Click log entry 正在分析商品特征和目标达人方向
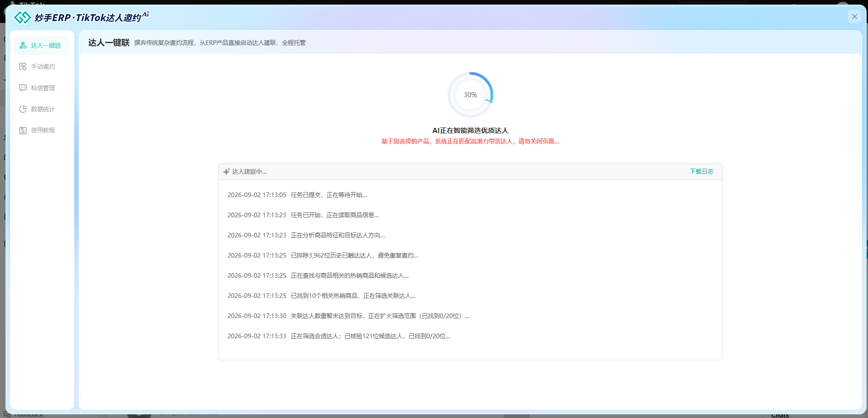 click(338, 235)
